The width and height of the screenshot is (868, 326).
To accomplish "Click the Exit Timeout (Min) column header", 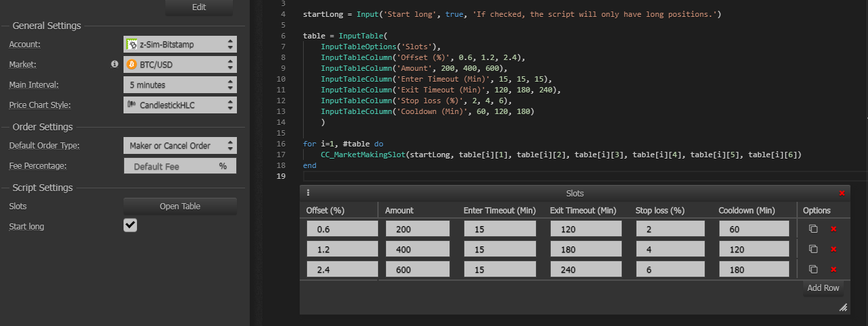I will (583, 211).
